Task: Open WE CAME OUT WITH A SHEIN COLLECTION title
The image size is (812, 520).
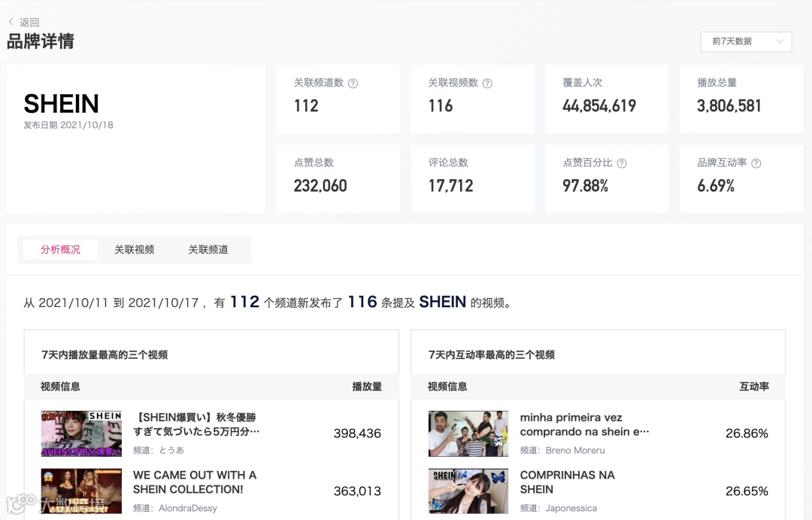Action: click(195, 482)
